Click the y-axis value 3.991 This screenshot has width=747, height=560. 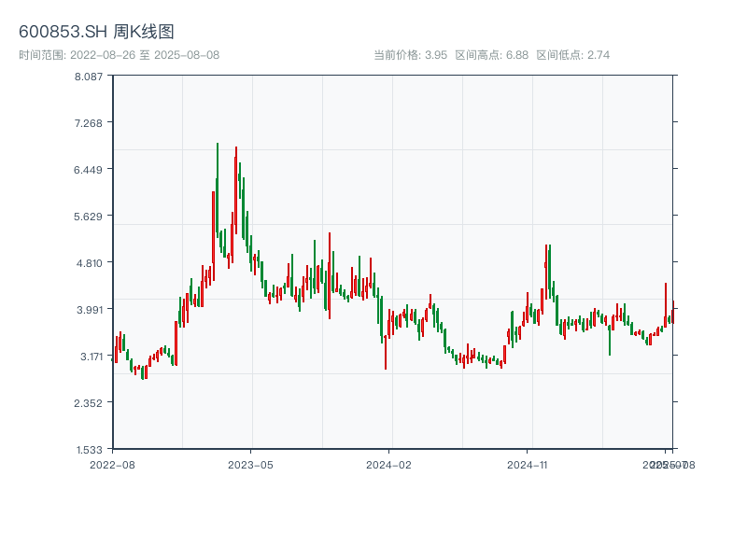[x=90, y=310]
